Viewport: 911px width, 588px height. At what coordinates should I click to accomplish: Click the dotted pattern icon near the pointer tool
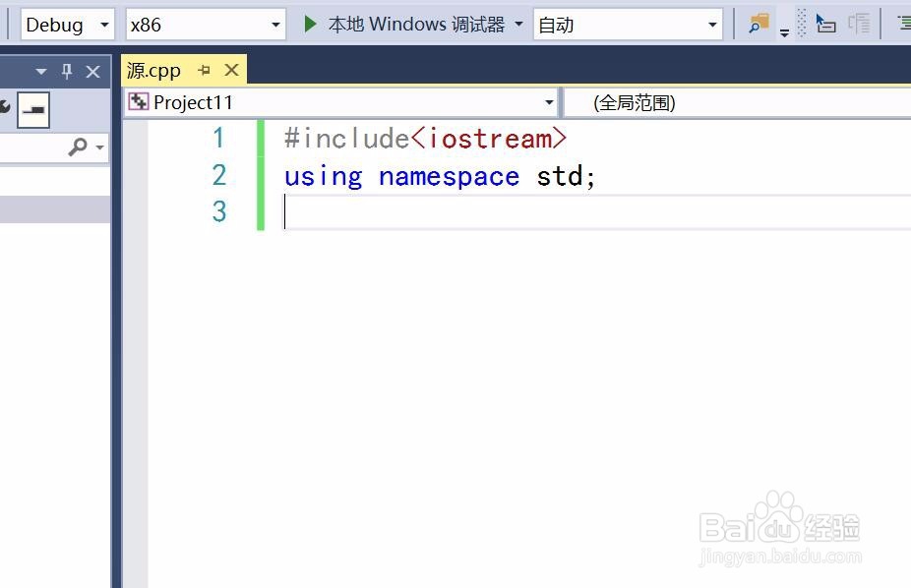(x=801, y=23)
